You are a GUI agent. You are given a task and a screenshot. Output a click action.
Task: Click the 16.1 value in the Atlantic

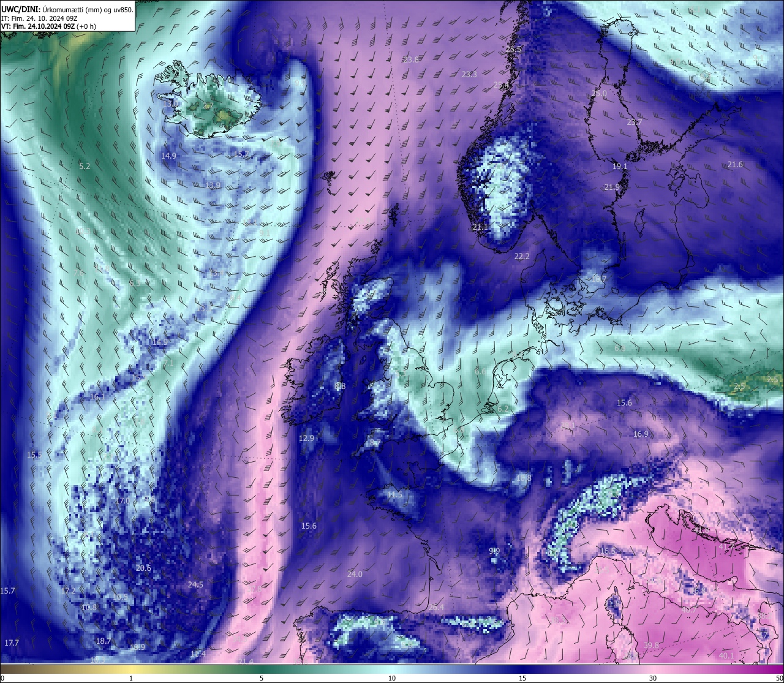(x=97, y=396)
